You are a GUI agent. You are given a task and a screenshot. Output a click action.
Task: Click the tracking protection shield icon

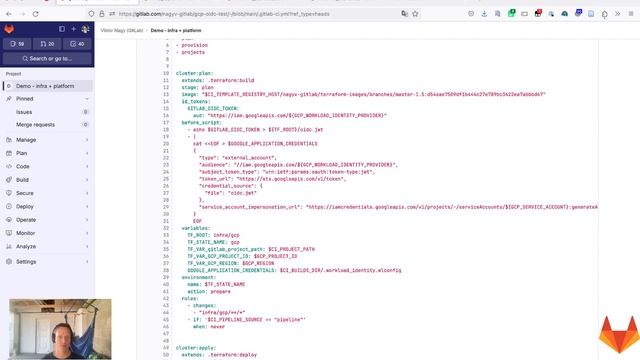click(91, 14)
